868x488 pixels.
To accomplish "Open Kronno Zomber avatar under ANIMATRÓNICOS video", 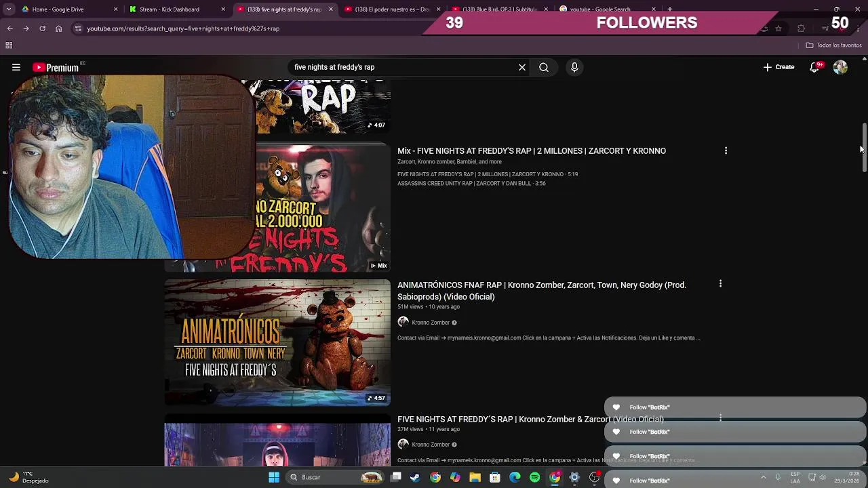I will pyautogui.click(x=403, y=322).
